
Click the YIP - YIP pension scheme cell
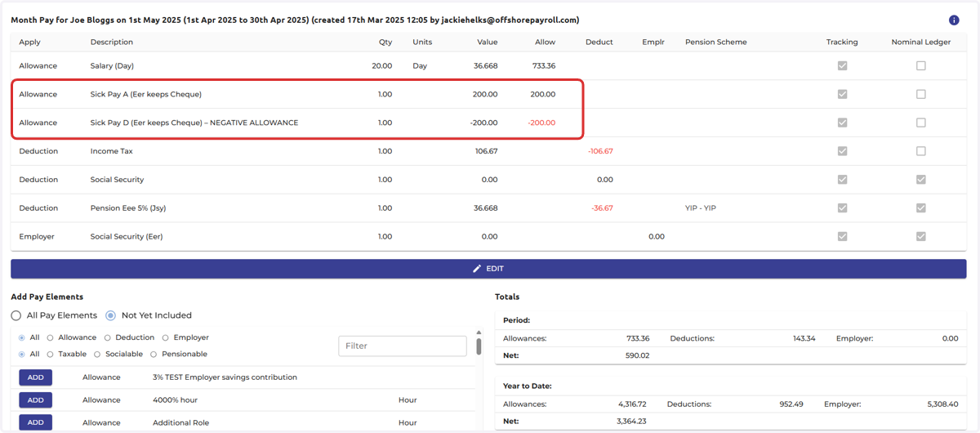coord(700,208)
